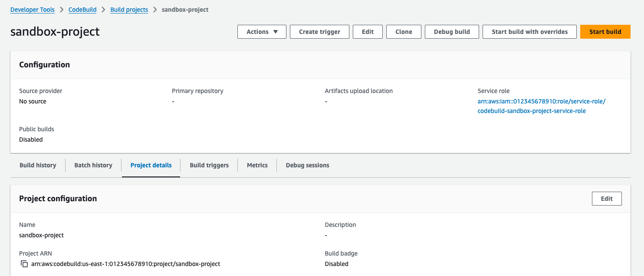Click the sandbox-project breadcrumb entry

coord(185,9)
